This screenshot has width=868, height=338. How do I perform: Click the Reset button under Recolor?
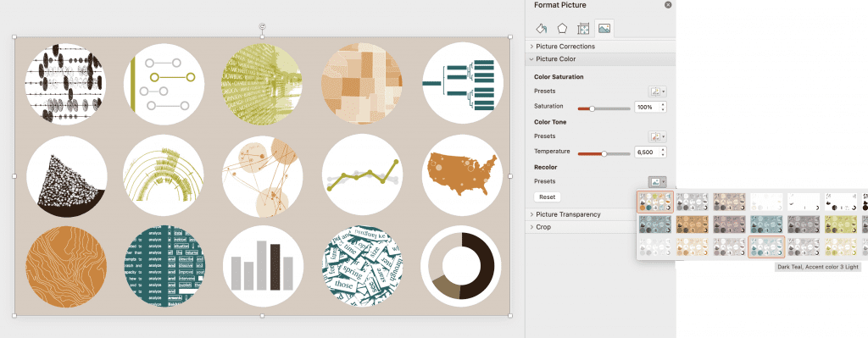(x=547, y=197)
